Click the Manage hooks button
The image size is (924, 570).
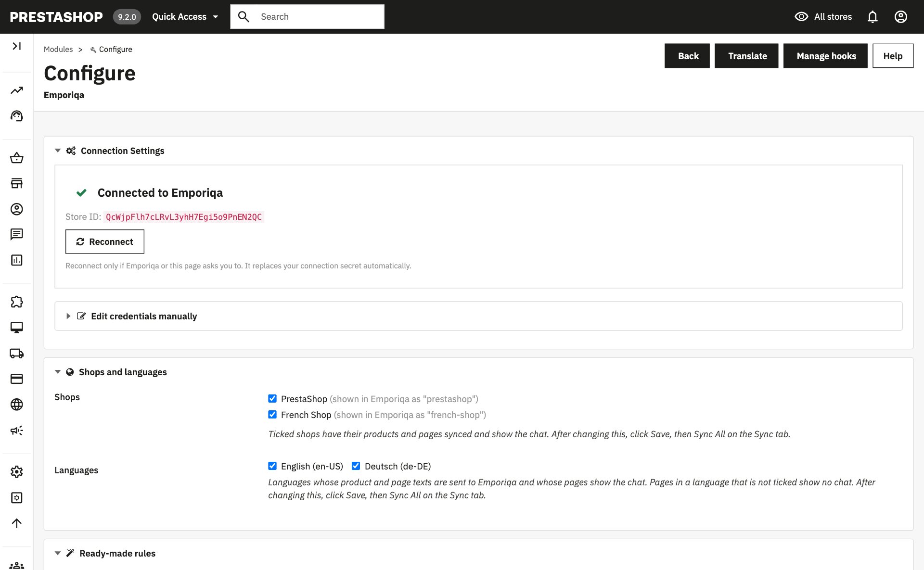click(x=825, y=56)
